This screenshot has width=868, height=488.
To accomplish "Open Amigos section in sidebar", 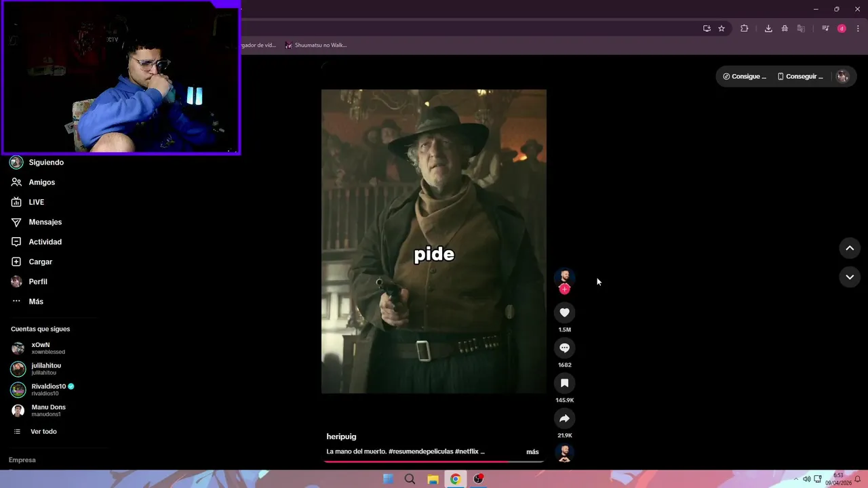I will pyautogui.click(x=41, y=182).
